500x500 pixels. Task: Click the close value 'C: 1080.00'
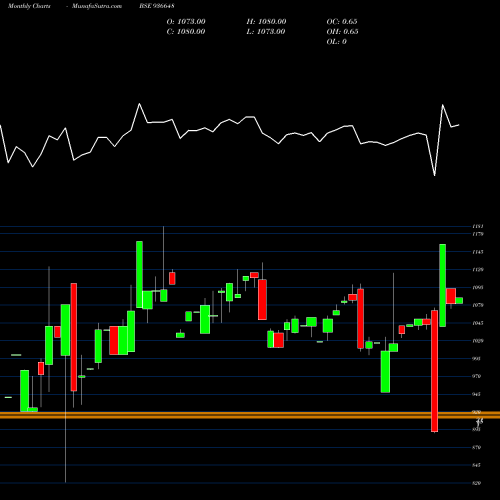(x=186, y=32)
